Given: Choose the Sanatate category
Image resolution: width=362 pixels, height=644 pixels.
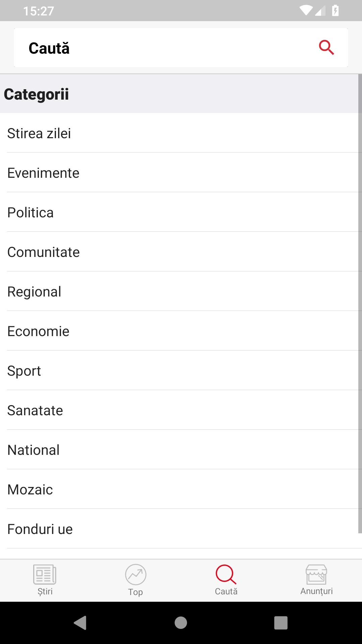Looking at the screenshot, I should click(x=181, y=410).
